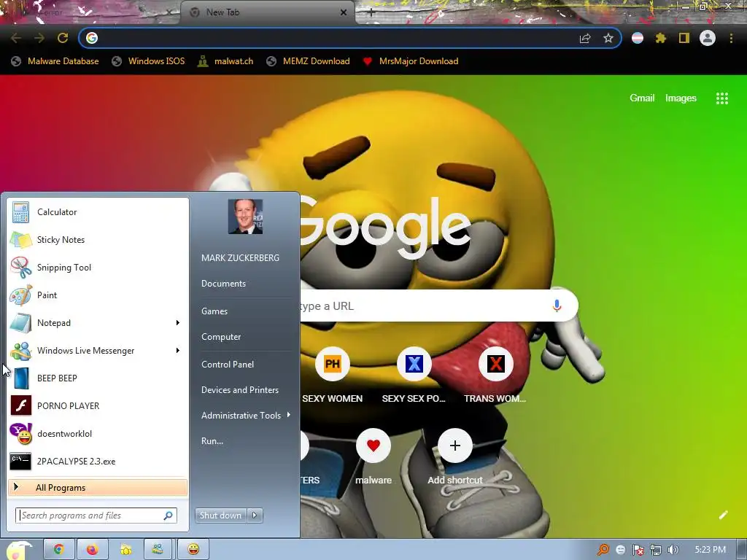
Task: Open Games in Start menu
Action: pos(214,311)
